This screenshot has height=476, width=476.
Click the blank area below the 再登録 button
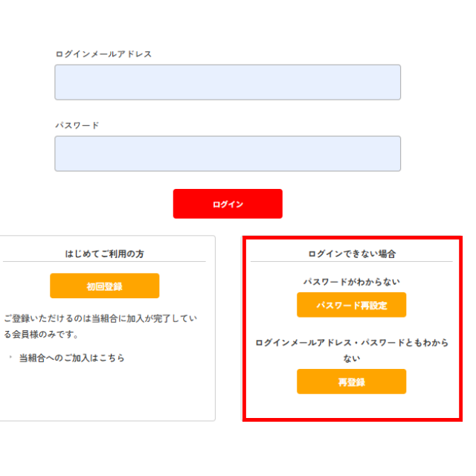tap(351, 406)
